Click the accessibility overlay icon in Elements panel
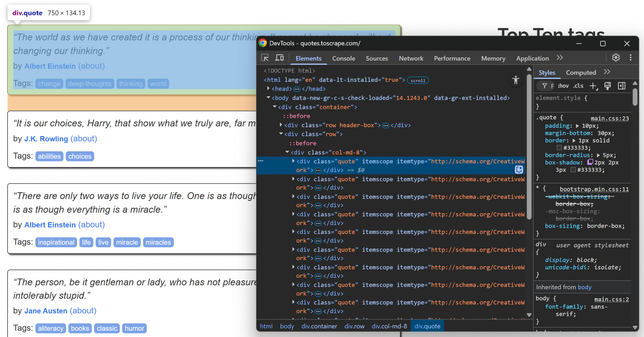The width and height of the screenshot is (644, 337). coord(516,81)
